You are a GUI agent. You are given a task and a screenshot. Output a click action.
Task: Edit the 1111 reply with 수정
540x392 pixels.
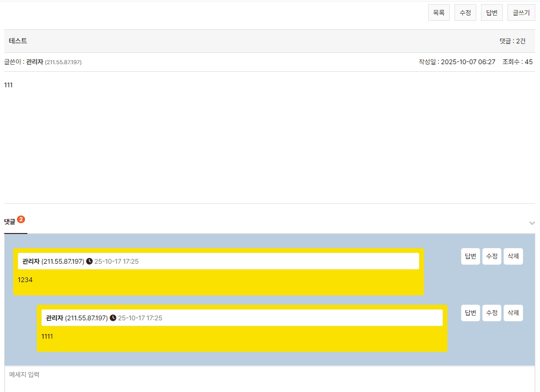coord(491,313)
